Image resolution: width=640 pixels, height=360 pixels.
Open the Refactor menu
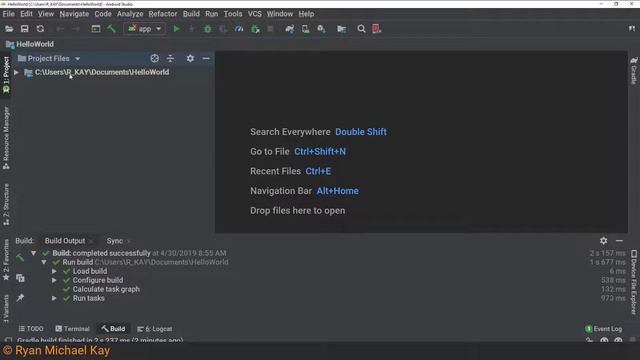point(162,14)
